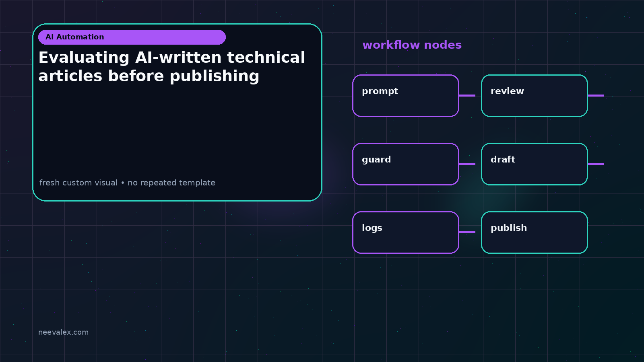Open the guard workflow node
Screen dimensions: 644x362
point(406,164)
